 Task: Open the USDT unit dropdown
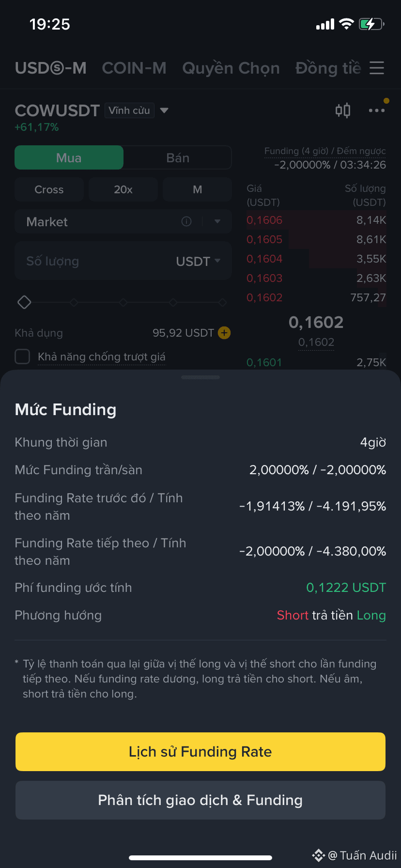pyautogui.click(x=199, y=261)
